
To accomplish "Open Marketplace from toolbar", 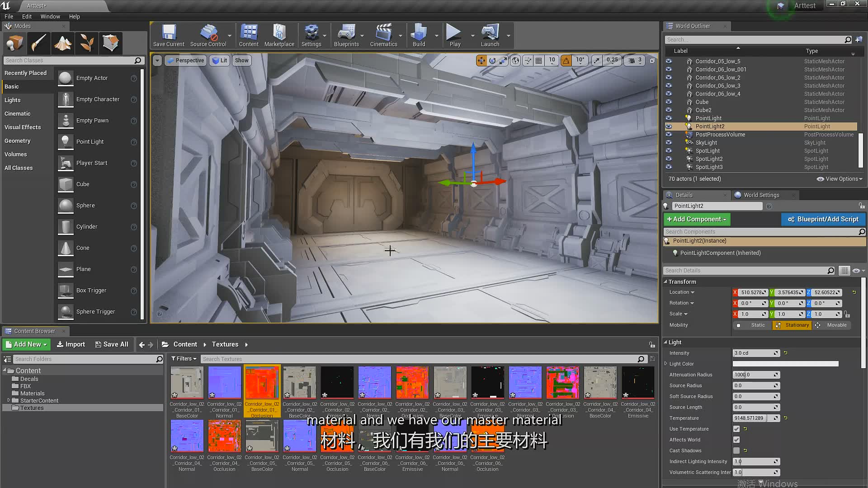I will [279, 36].
